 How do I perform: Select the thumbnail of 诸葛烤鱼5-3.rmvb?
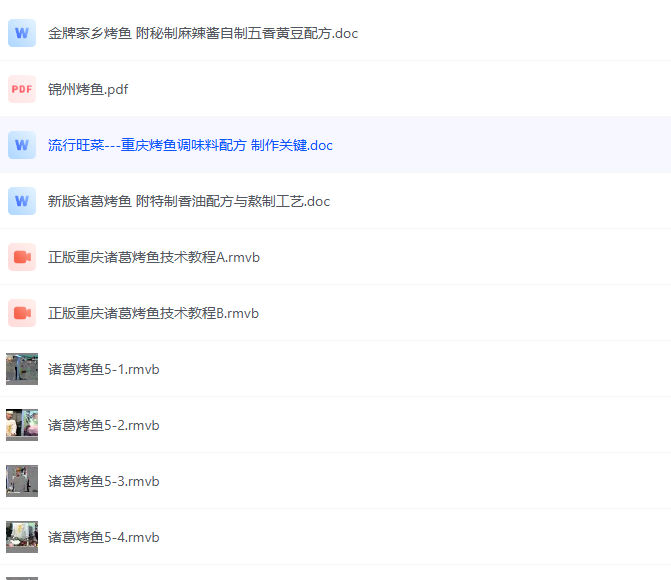tap(22, 481)
